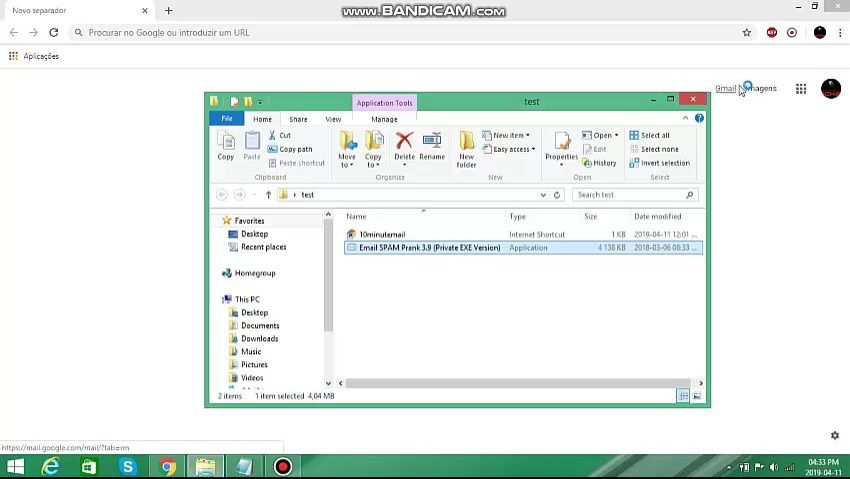850x479 pixels.
Task: Switch to the Manage ribbon tab
Action: tap(384, 119)
